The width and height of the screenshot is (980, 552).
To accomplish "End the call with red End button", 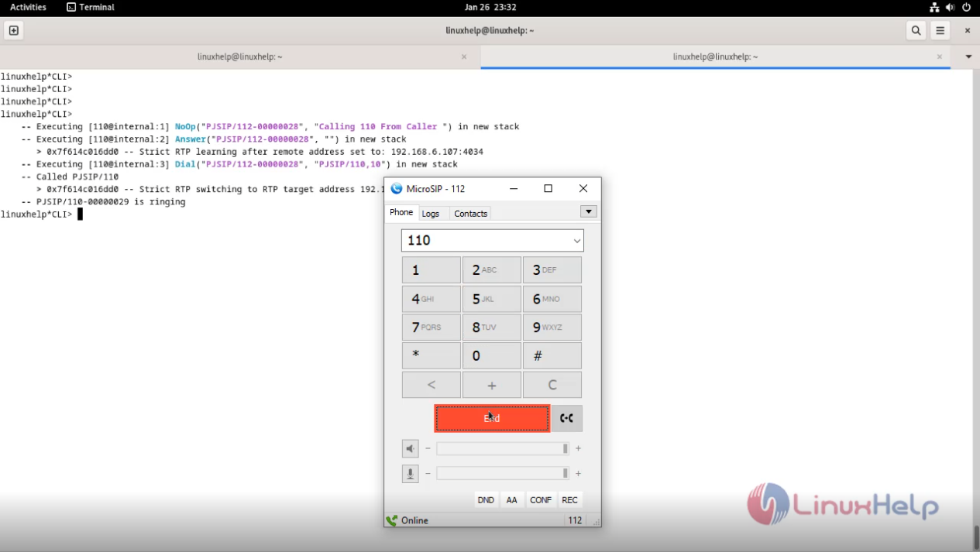I will 492,418.
